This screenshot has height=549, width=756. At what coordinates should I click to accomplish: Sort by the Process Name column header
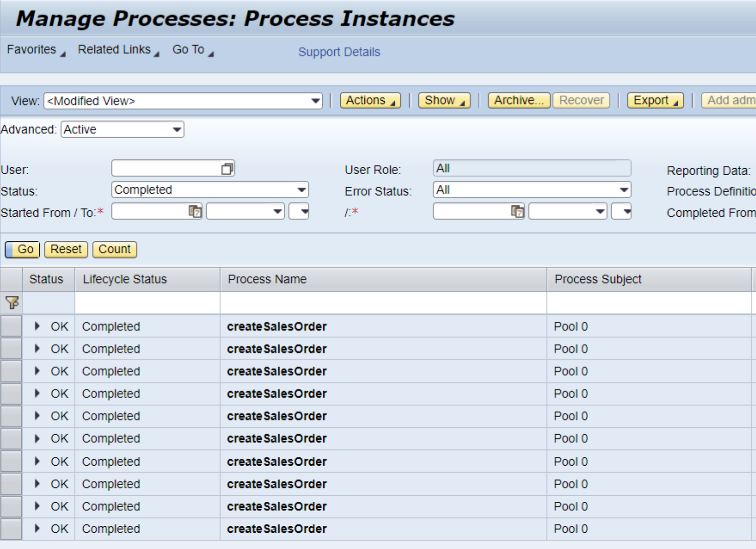pos(383,279)
